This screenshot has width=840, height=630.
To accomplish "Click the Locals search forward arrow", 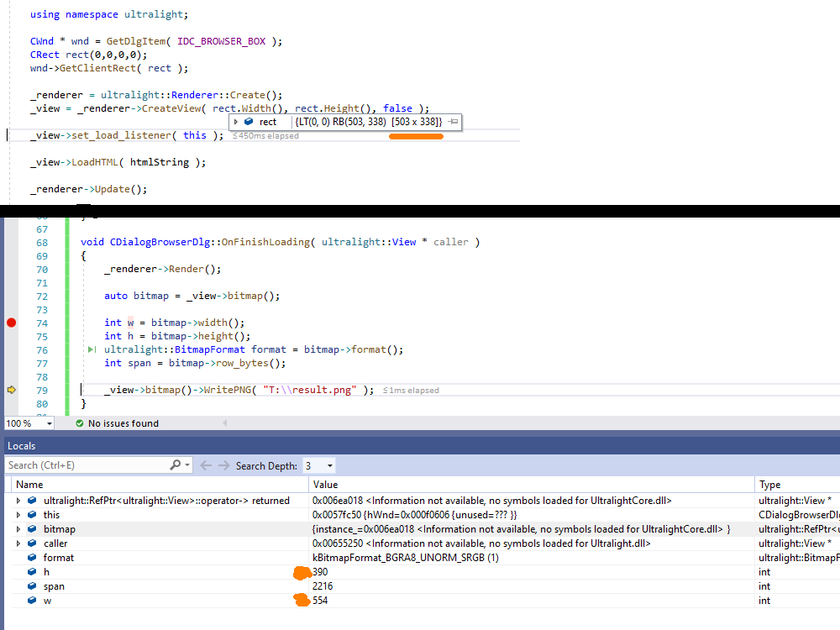I will pos(224,465).
